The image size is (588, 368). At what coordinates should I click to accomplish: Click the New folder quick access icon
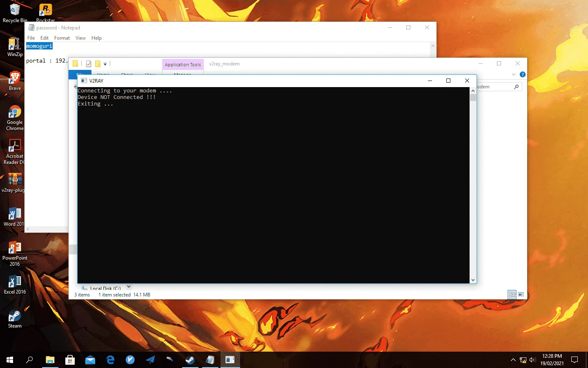click(98, 64)
